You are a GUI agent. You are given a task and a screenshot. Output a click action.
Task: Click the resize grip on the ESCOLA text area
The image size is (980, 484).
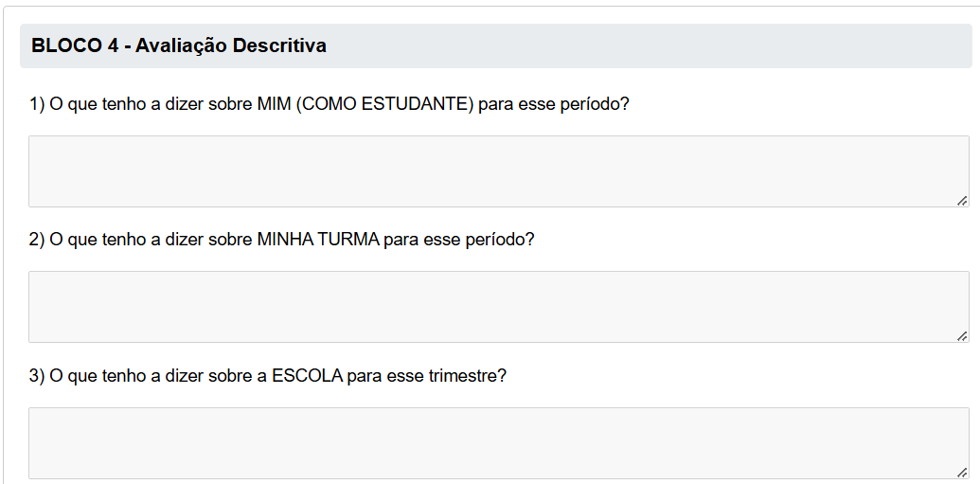[962, 472]
